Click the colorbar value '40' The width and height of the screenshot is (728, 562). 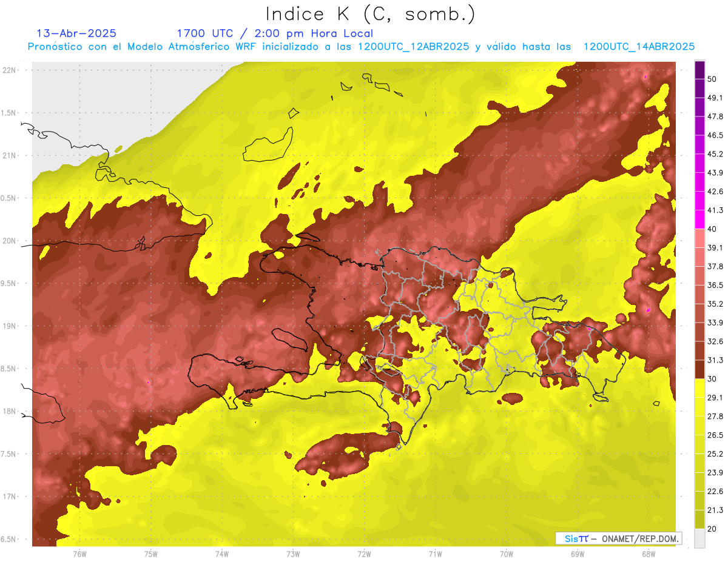712,229
